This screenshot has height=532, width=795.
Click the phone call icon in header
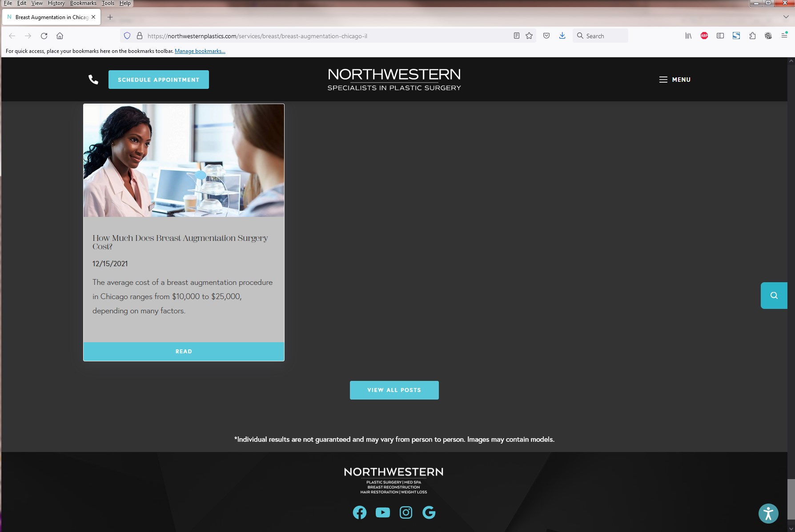(x=93, y=80)
